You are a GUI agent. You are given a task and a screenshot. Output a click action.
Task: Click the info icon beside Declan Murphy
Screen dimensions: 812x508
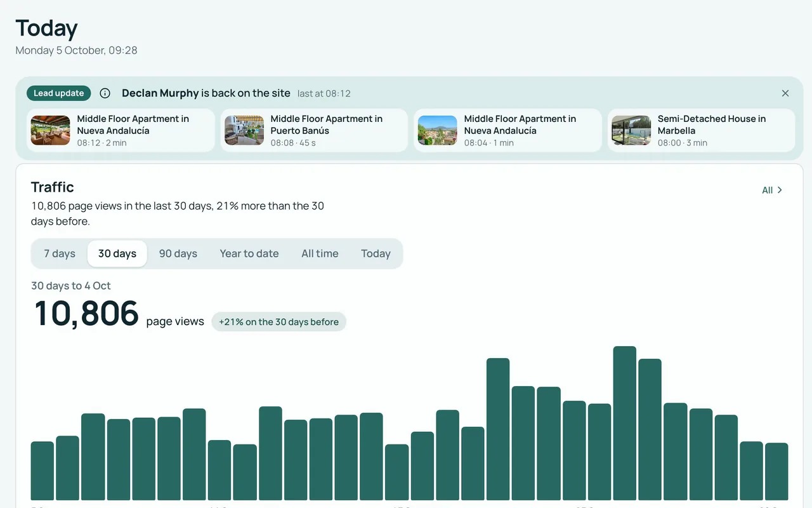(x=105, y=93)
